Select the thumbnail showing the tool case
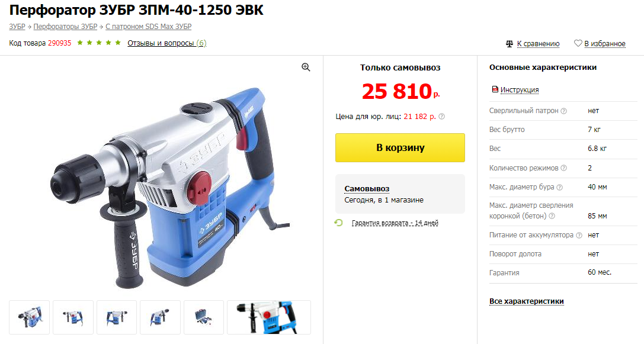644x344 pixels. click(x=204, y=317)
